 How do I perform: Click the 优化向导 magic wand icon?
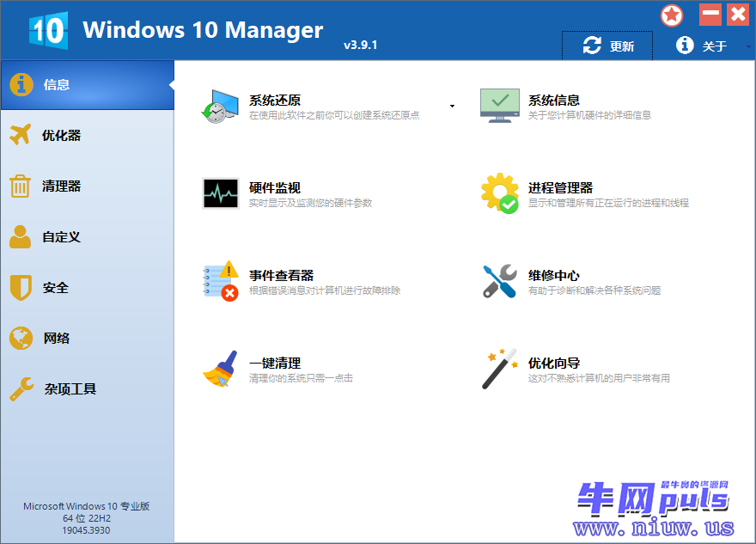[x=500, y=369]
